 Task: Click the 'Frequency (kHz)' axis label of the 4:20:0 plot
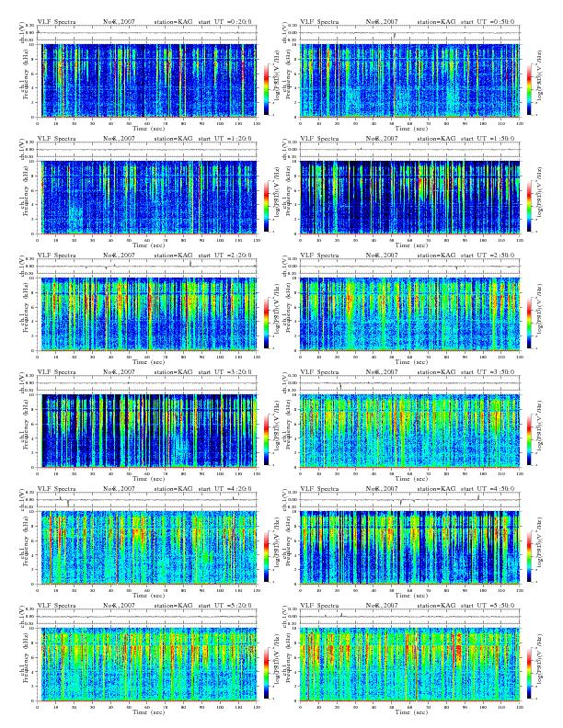(27, 548)
